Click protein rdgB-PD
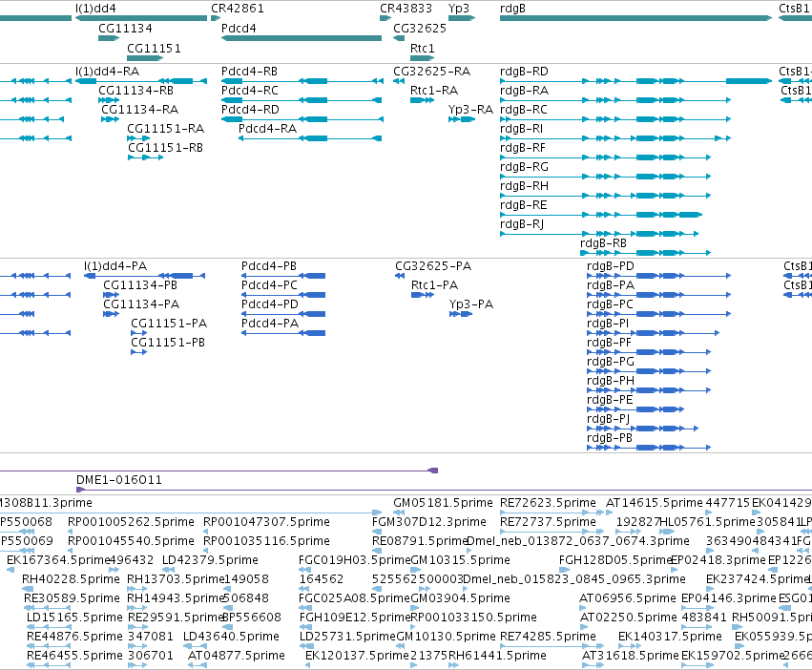Image resolution: width=812 pixels, height=670 pixels. [611, 266]
